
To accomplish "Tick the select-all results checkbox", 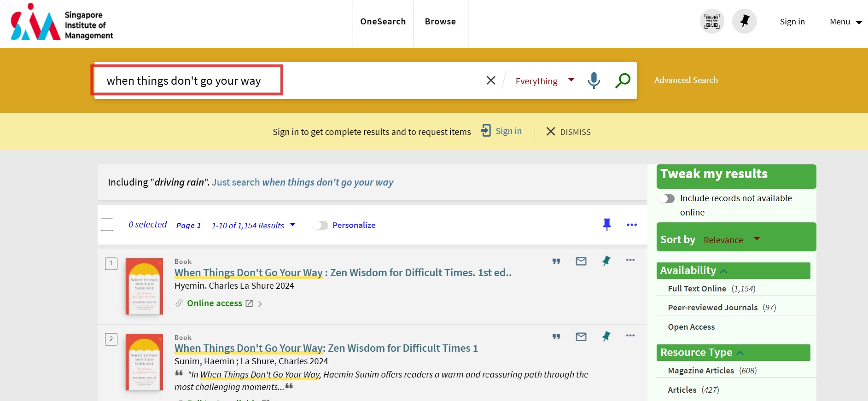I will [107, 225].
